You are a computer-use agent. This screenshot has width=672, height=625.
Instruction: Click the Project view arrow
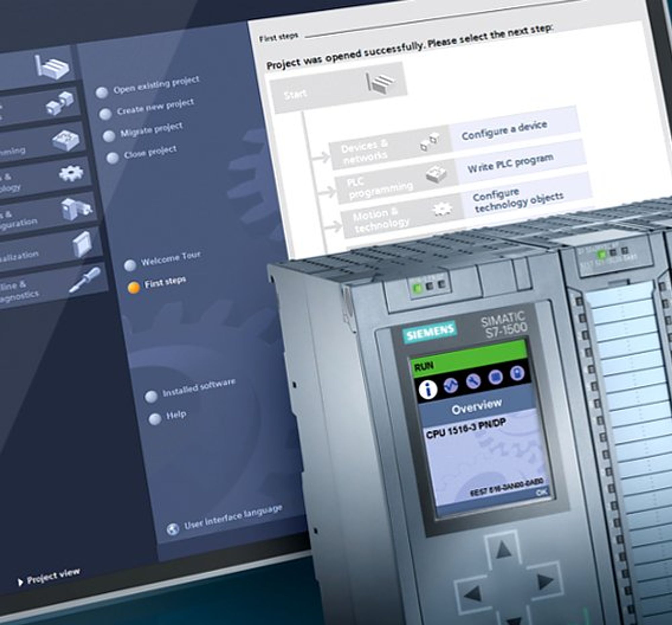point(20,582)
